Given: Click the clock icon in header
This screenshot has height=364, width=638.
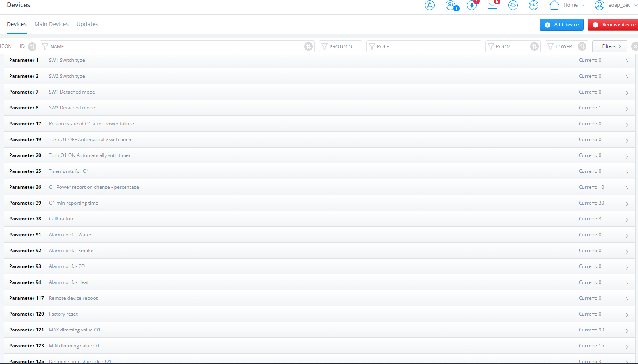Looking at the screenshot, I should pyautogui.click(x=534, y=5).
